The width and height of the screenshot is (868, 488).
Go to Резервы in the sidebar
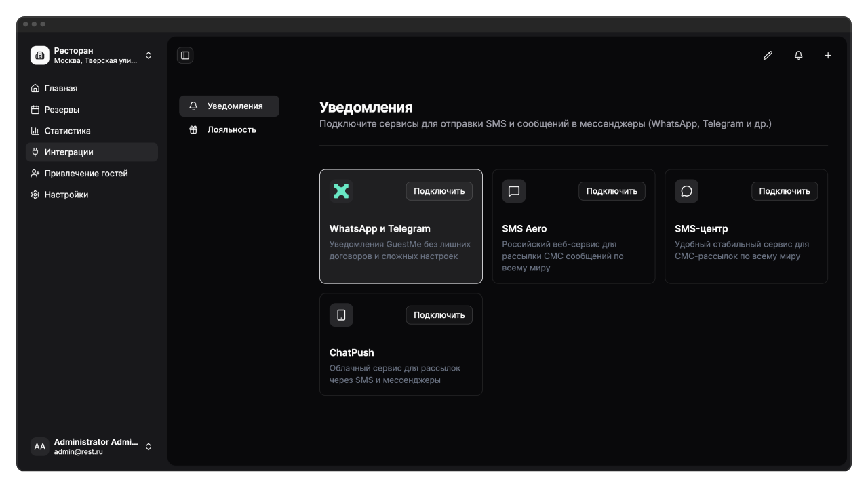62,110
